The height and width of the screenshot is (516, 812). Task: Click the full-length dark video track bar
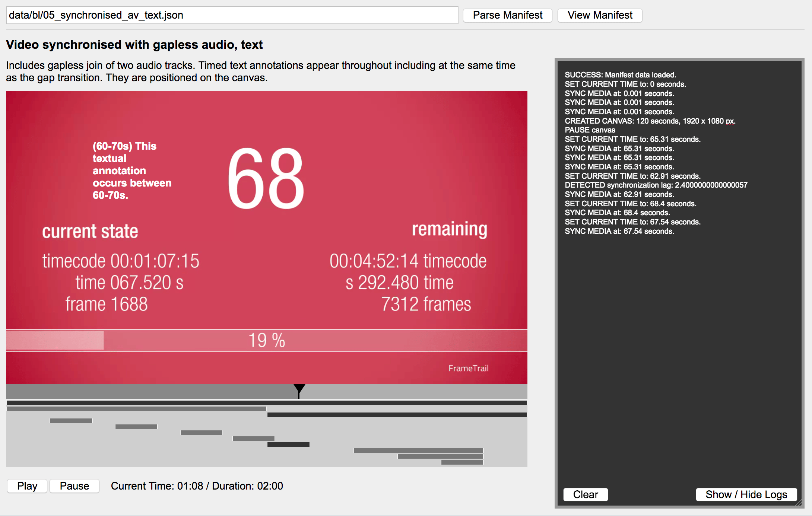[266, 403]
